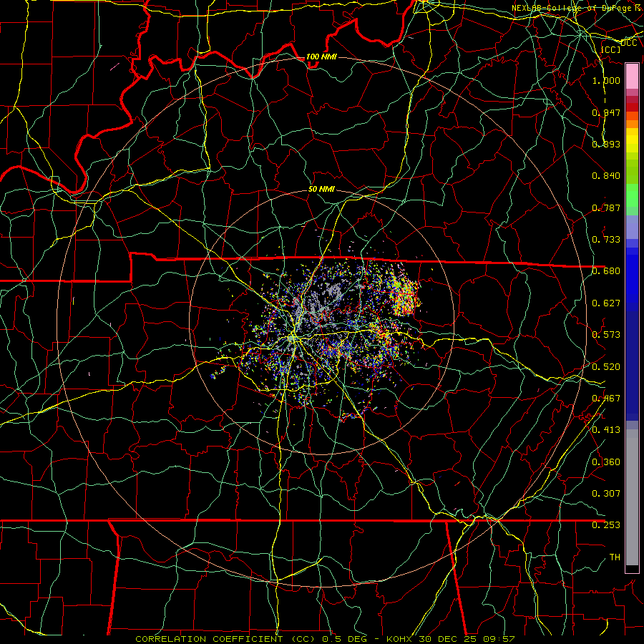
Task: Click the 0.787 legend value
Action: (606, 208)
